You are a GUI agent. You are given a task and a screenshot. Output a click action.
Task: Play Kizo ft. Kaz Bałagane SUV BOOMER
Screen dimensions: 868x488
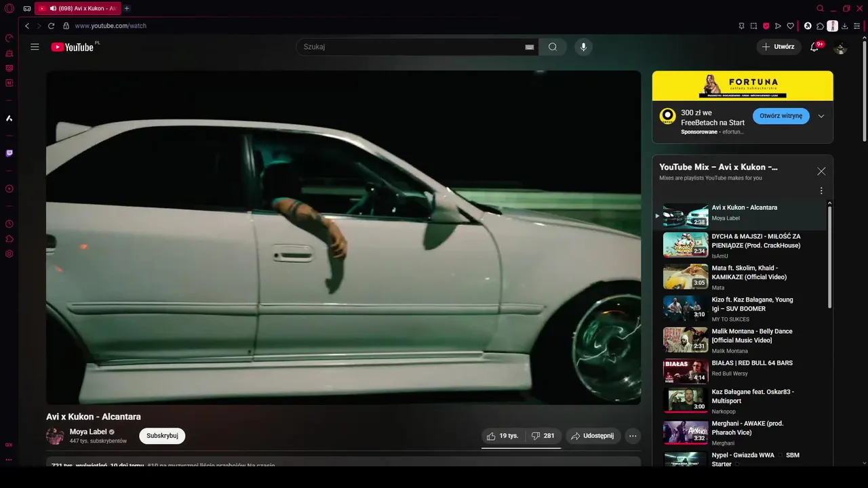[744, 308]
